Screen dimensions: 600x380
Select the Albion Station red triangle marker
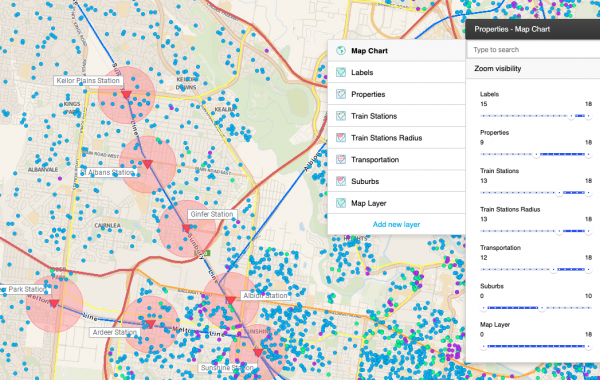230,300
